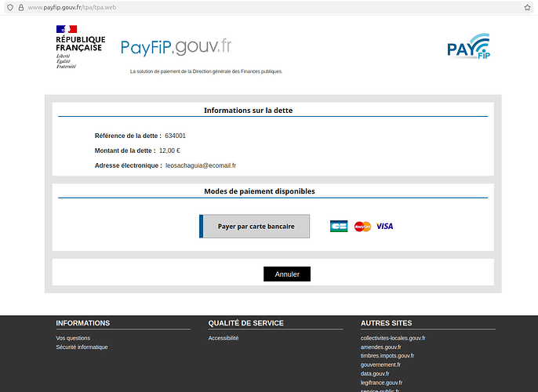Click the PayFiP.gouv.fr title logo
The width and height of the screenshot is (538, 392).
tap(176, 46)
